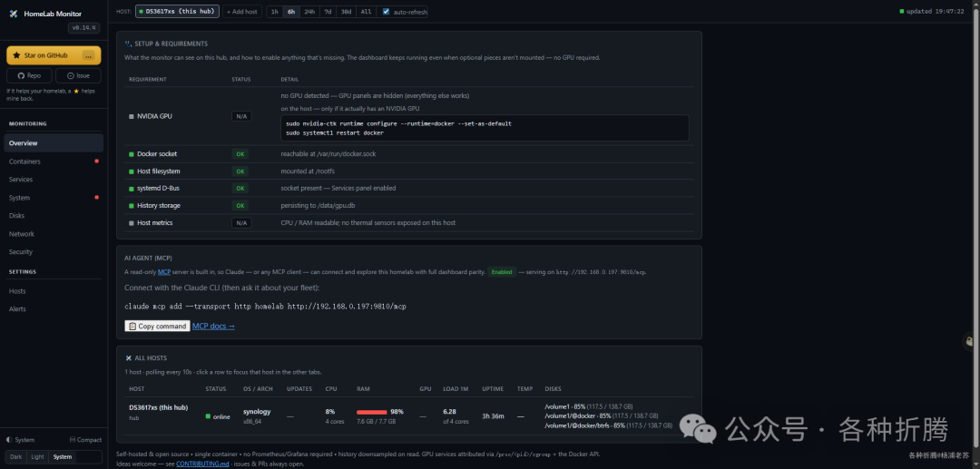The image size is (980, 469).
Task: Open the MCP link in AI Agent description
Action: tap(163, 272)
